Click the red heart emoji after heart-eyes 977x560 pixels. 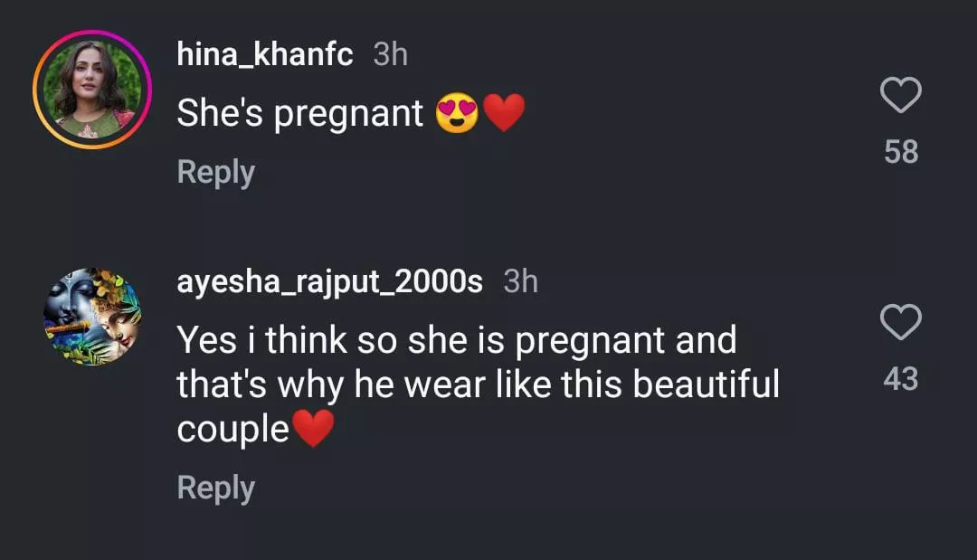click(x=503, y=115)
